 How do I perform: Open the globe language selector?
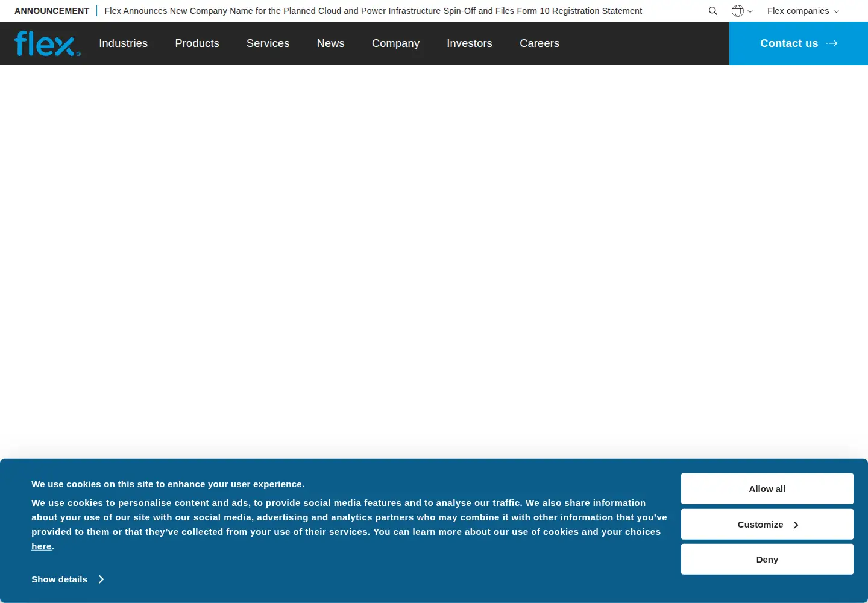(742, 11)
